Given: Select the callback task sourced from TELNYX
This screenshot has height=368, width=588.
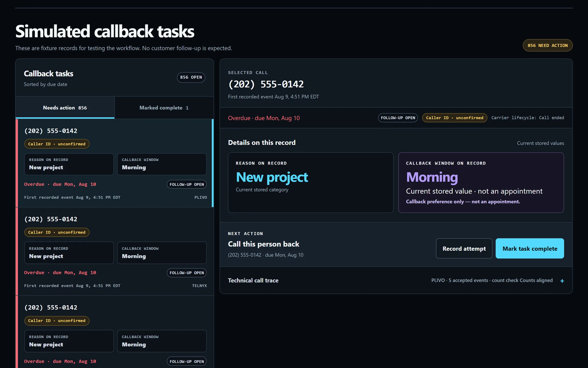Looking at the screenshot, I should point(115,251).
